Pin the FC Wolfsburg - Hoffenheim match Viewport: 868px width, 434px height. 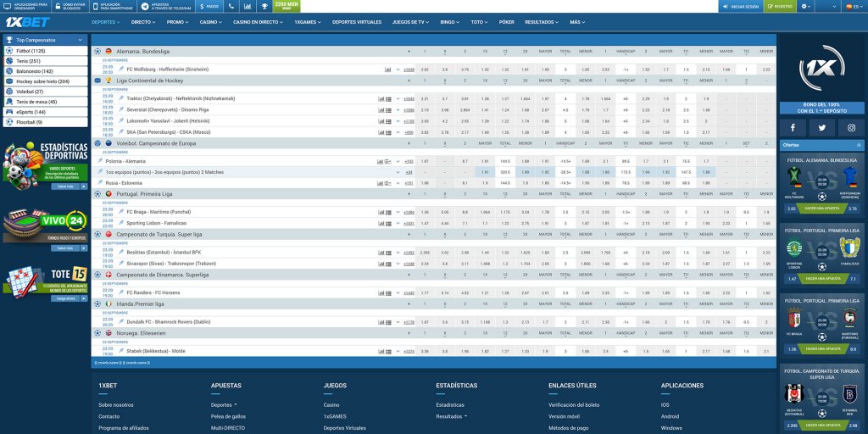tap(121, 70)
